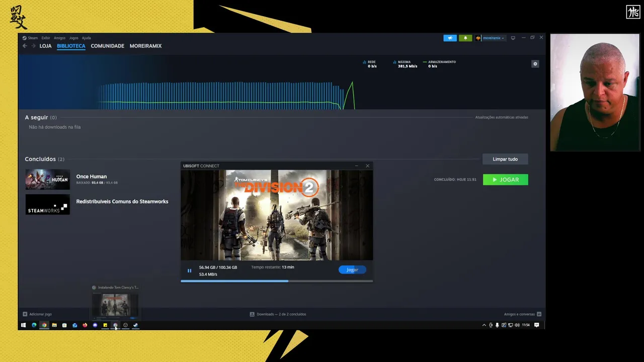The image size is (644, 362).
Task: Go back with the Steam back arrow
Action: coord(25,46)
